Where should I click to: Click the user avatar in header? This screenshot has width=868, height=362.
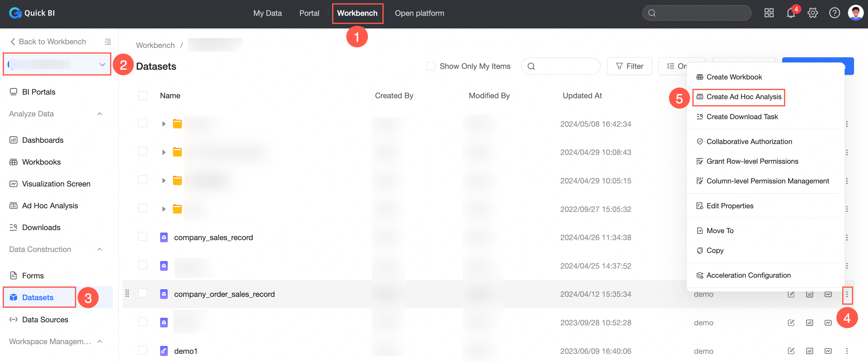click(x=856, y=13)
